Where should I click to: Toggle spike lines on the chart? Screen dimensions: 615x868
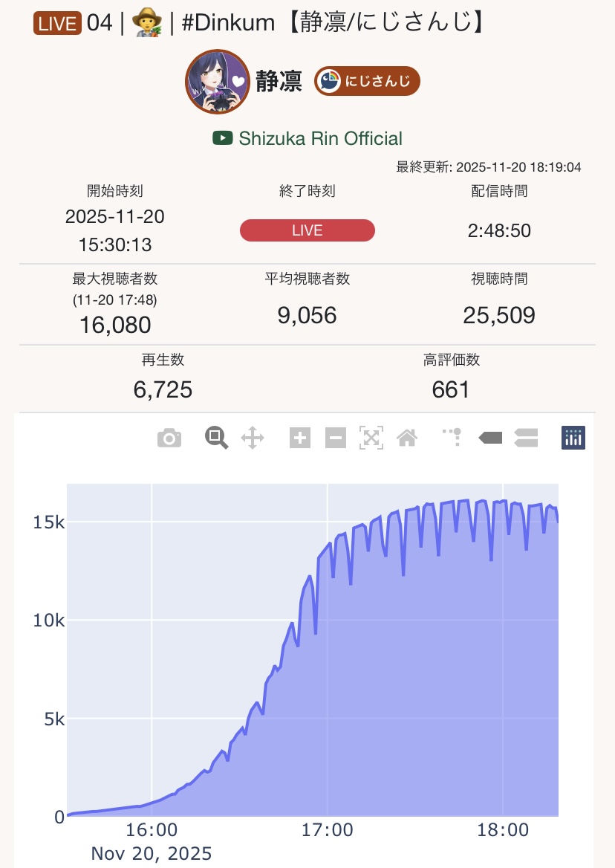pyautogui.click(x=453, y=438)
